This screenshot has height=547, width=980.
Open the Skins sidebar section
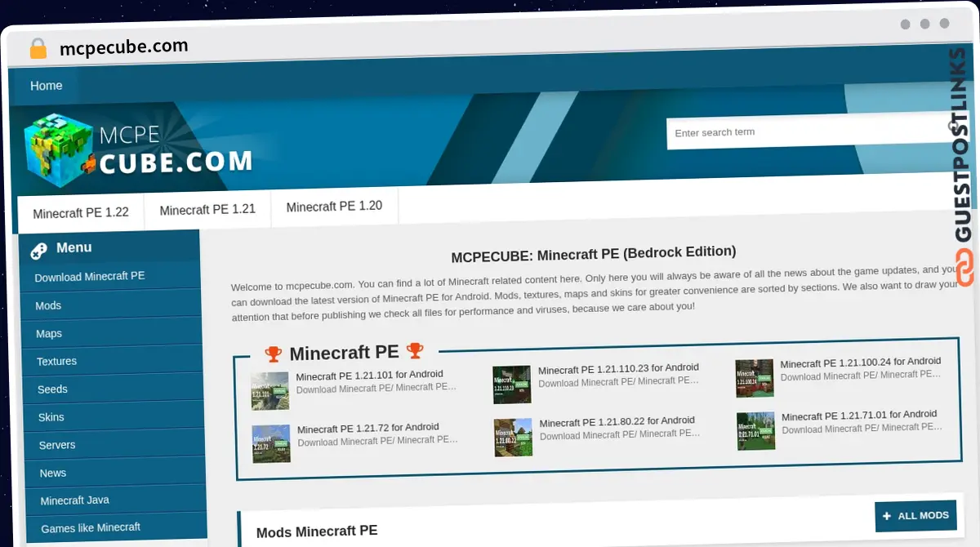pyautogui.click(x=114, y=417)
